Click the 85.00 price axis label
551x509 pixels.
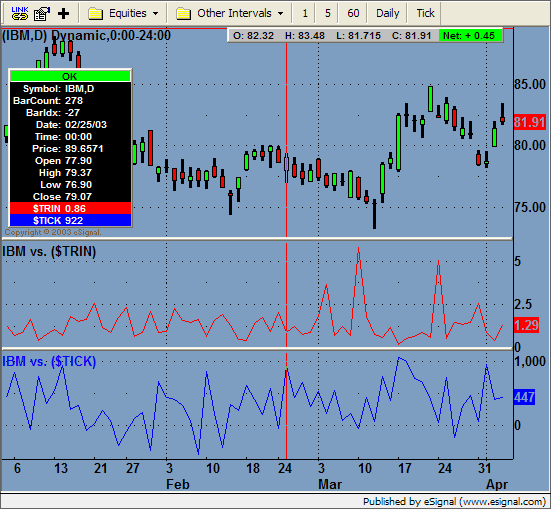coord(530,84)
